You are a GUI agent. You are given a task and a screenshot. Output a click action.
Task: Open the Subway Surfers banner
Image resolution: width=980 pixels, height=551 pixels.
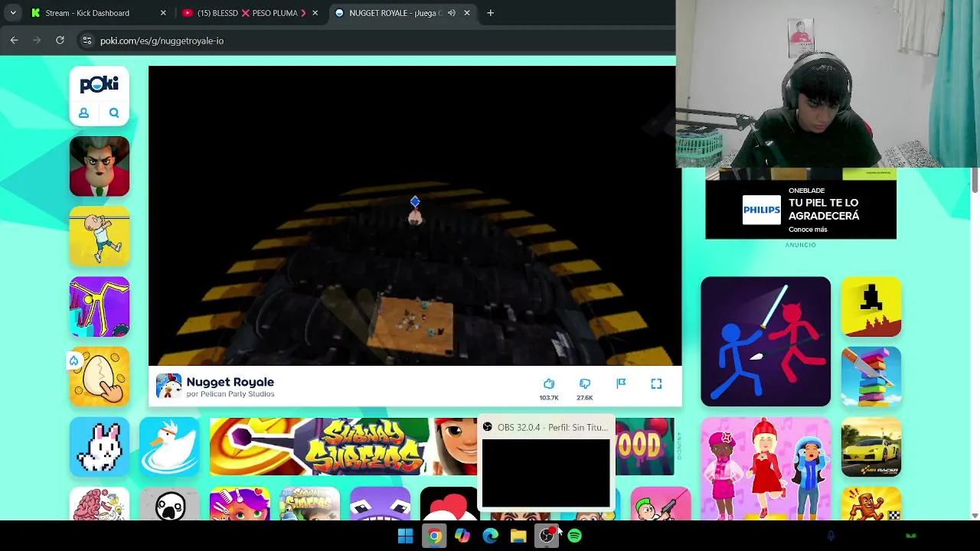click(x=344, y=447)
